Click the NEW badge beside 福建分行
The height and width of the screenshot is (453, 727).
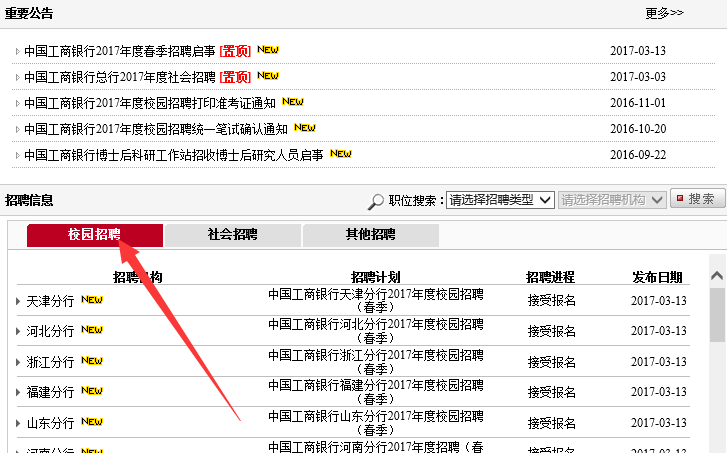click(91, 390)
